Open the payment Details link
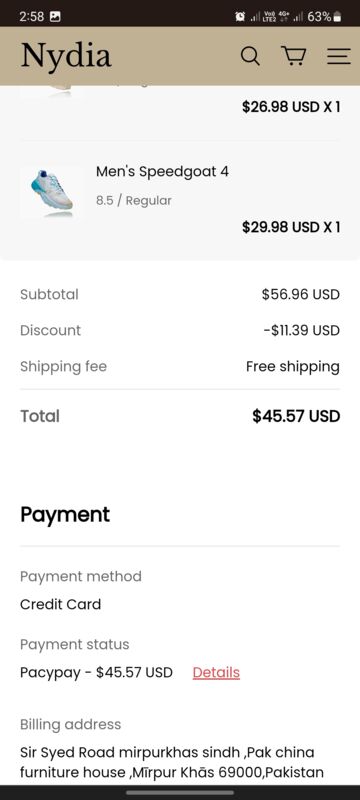The image size is (360, 800). 216,672
